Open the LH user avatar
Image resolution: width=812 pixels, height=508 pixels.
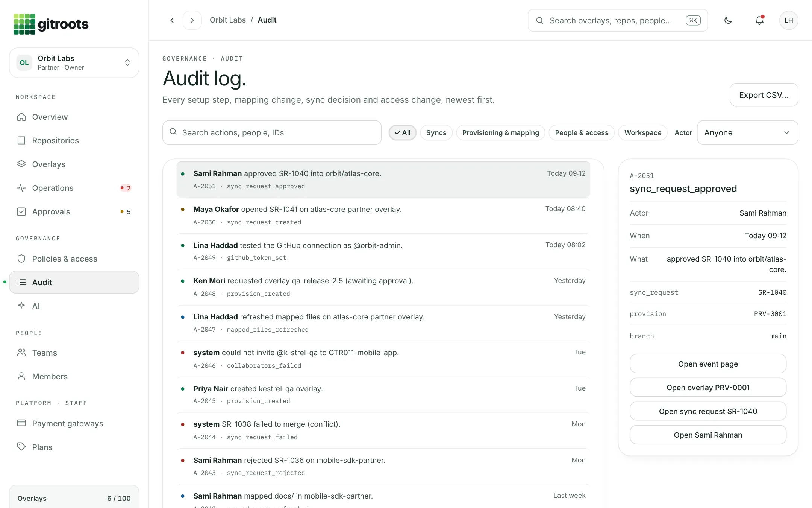click(789, 20)
